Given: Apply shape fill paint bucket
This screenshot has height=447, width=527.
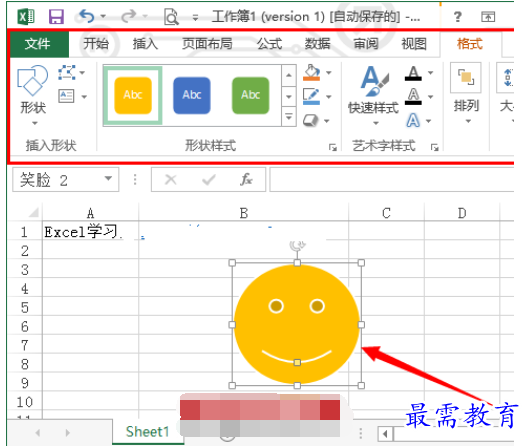Looking at the screenshot, I should pyautogui.click(x=312, y=72).
